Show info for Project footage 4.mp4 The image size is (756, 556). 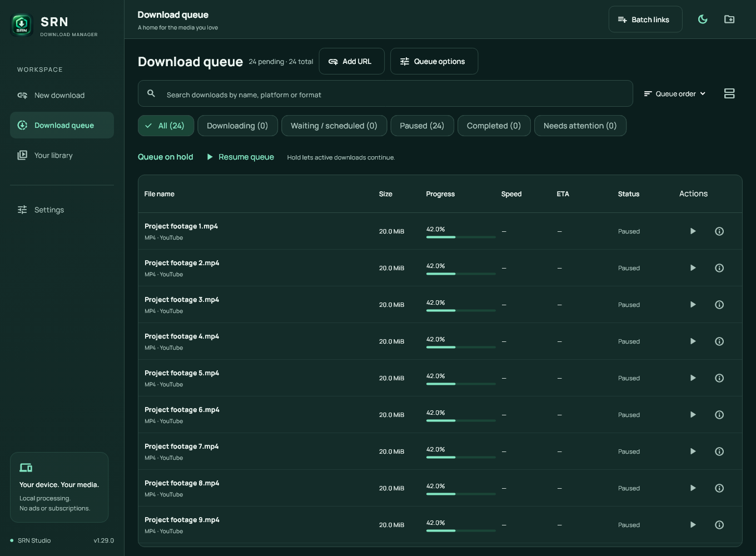click(719, 341)
